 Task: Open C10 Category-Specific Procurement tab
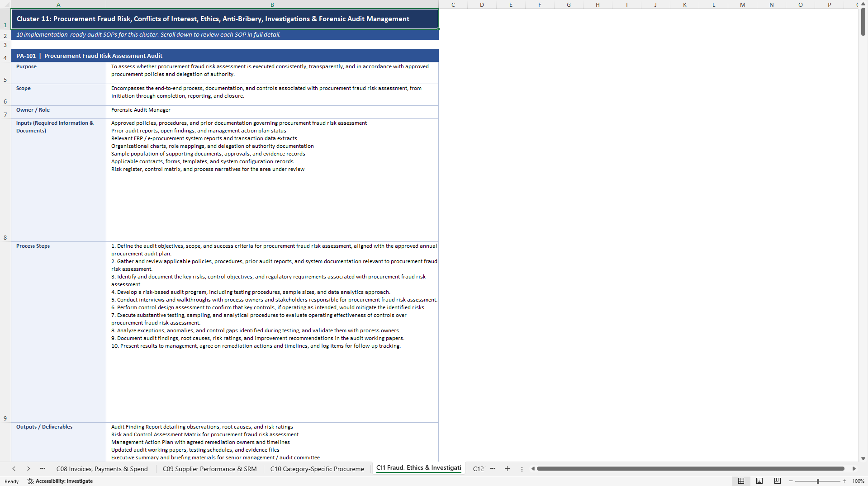tap(317, 469)
